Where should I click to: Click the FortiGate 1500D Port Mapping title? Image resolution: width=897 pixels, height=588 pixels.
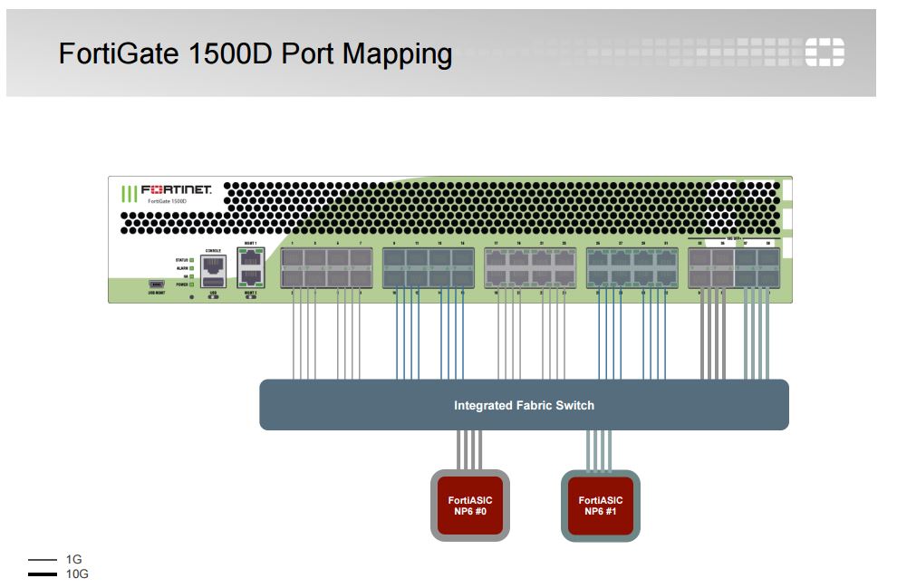coord(256,53)
